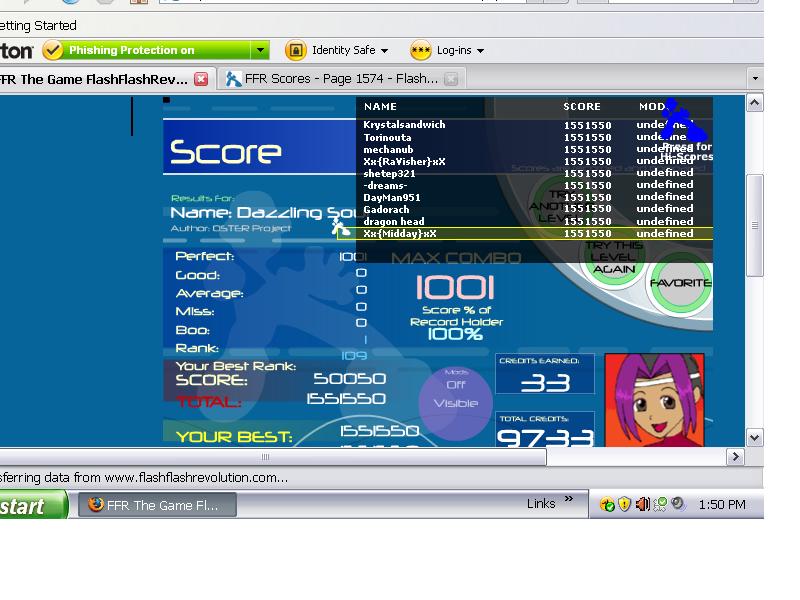The width and height of the screenshot is (800, 600).
Task: Click the horizontal scrollbar right arrow
Action: pyautogui.click(x=735, y=457)
